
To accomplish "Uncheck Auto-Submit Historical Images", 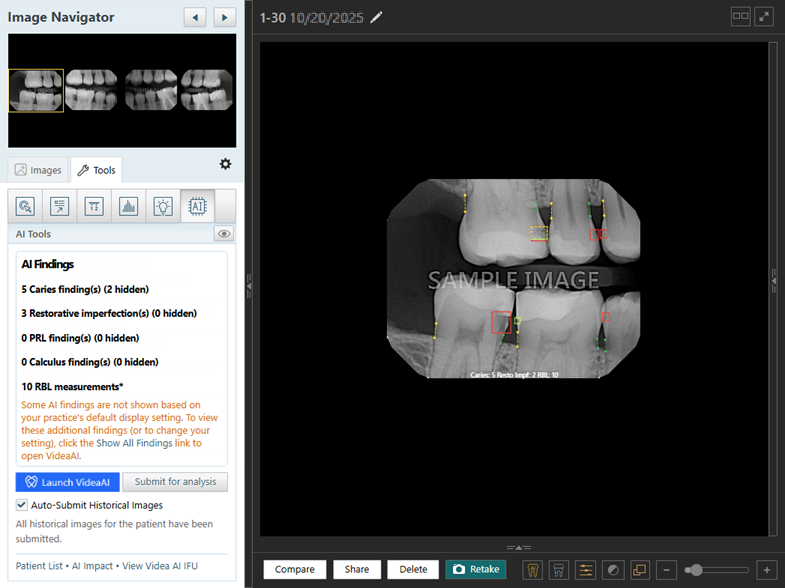I will 22,505.
